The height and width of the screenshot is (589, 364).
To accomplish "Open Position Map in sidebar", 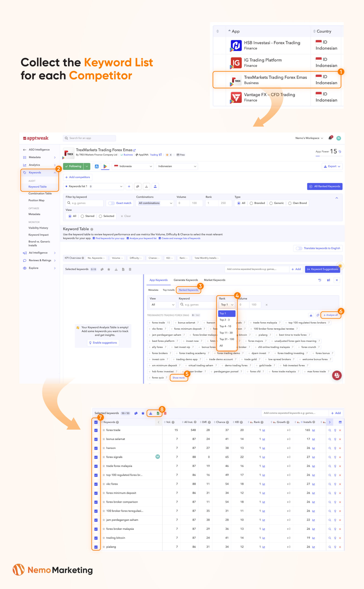I will [36, 200].
